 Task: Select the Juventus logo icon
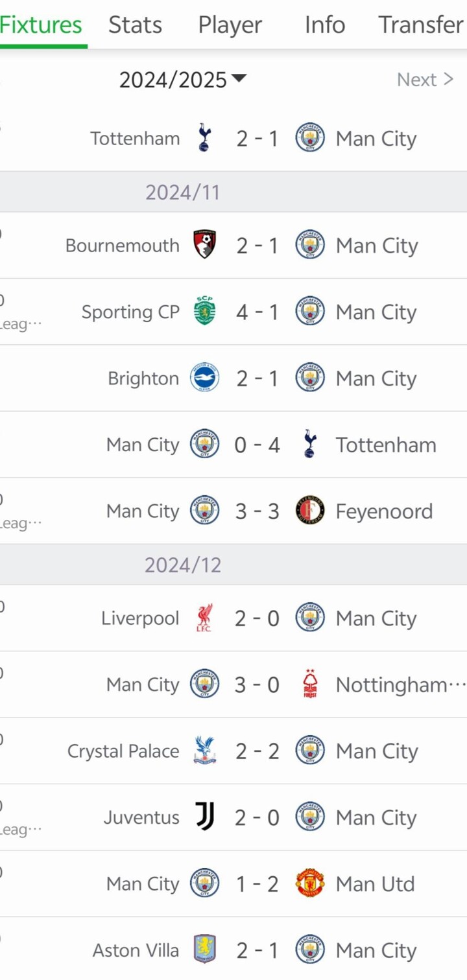[x=204, y=817]
